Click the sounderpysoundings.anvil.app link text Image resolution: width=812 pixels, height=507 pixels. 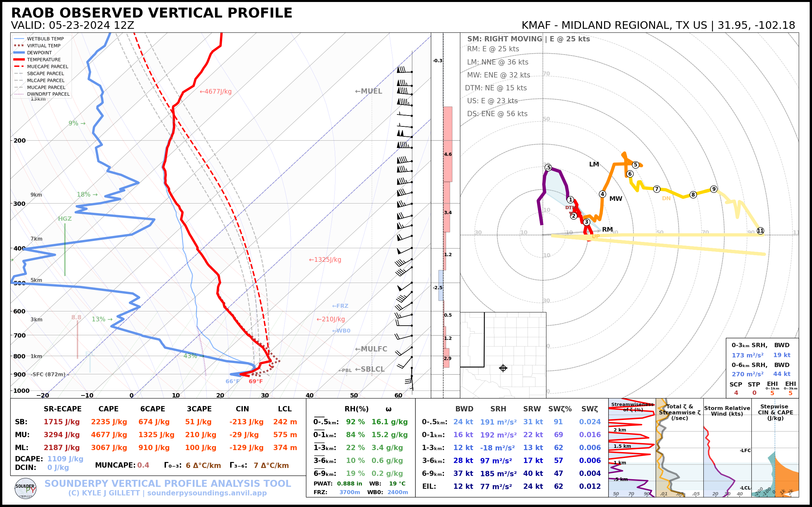(207, 493)
